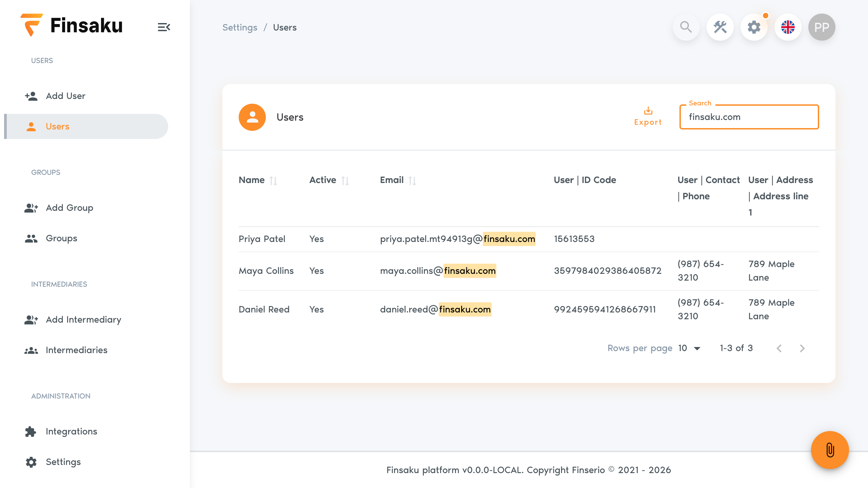Click the User | ID Code column header
Viewport: 868px width, 488px height.
pos(585,180)
